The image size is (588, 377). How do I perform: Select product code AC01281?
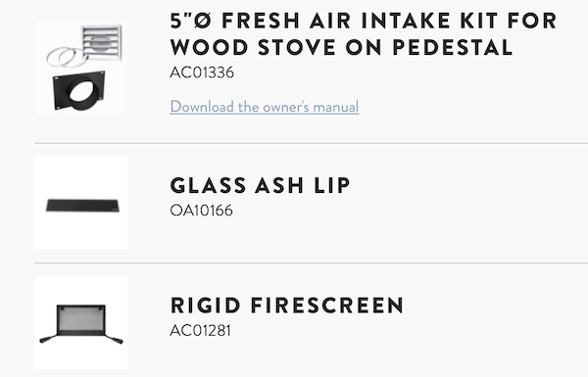[x=200, y=330]
